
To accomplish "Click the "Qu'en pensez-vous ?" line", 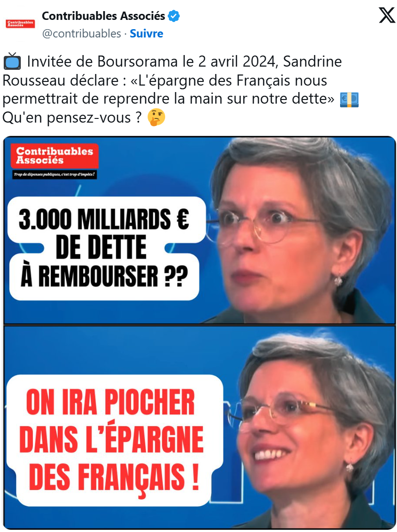I will (72, 118).
